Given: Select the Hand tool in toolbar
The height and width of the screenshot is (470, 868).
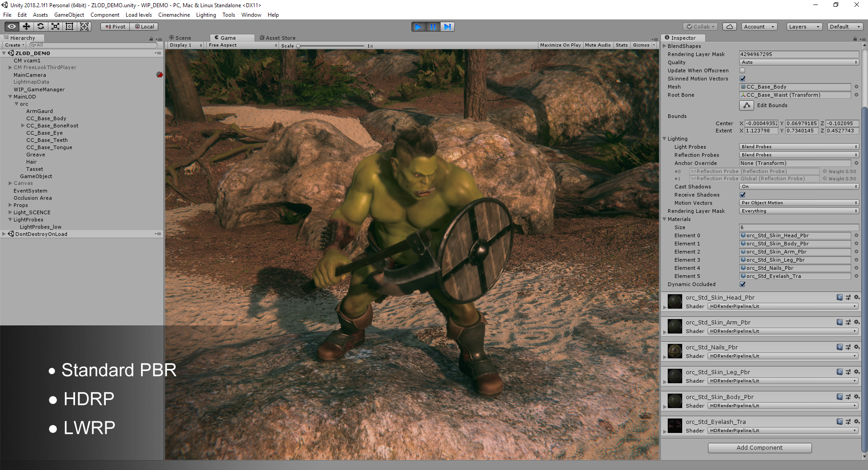Looking at the screenshot, I should click(x=12, y=27).
